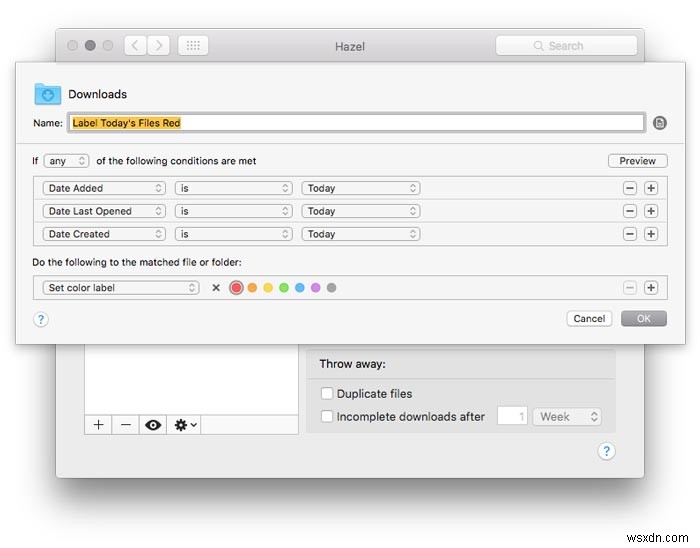This screenshot has width=700, height=548.
Task: Open the notes icon beside Name field
Action: [x=659, y=123]
